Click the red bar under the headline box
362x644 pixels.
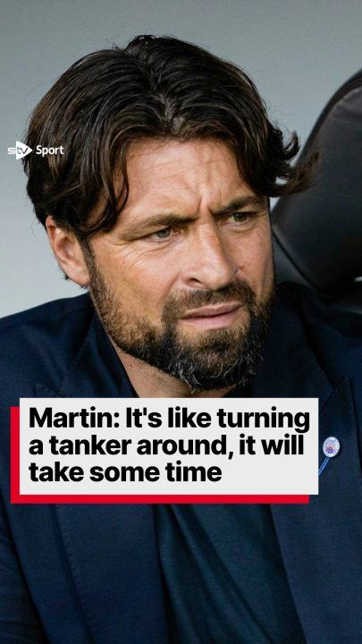click(160, 499)
